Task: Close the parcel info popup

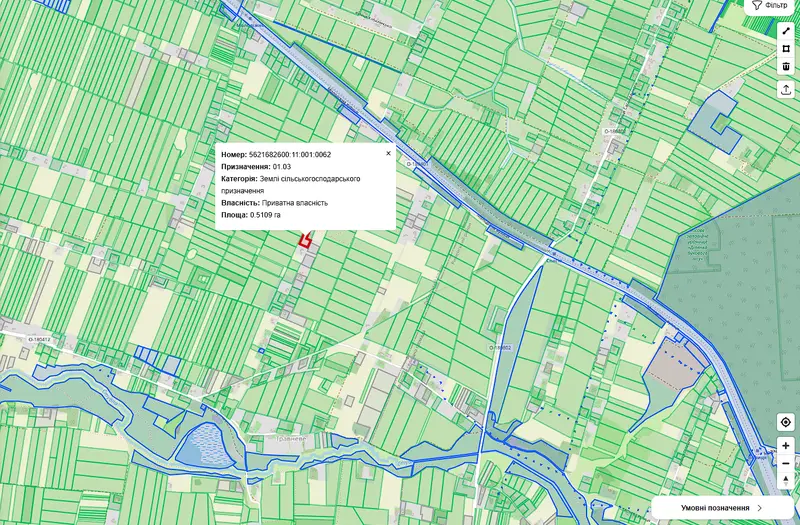Action: click(x=388, y=153)
